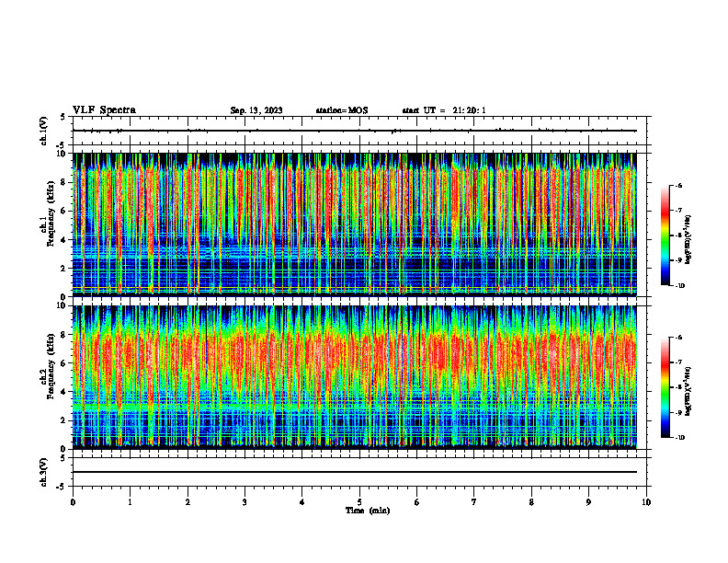
Task: Click the "VLF Spectra" plot title
Action: (104, 110)
